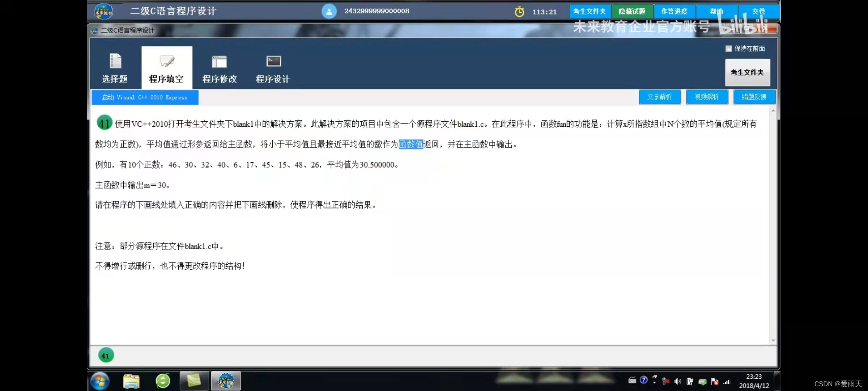868x391 pixels.
Task: Click 考生文件夹 in the top bar
Action: click(x=590, y=11)
